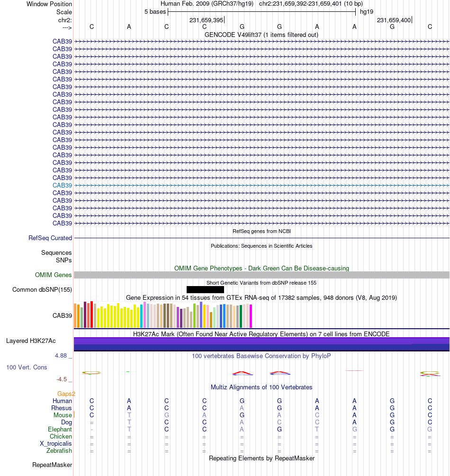Open 'Short Genetic Variants from dbSNP release 155'

pyautogui.click(x=261, y=283)
